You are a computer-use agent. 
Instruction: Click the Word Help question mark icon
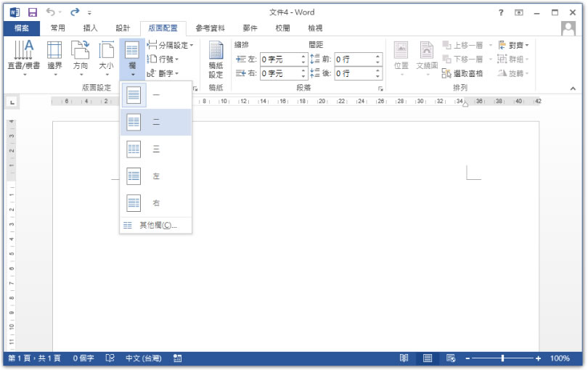tap(501, 13)
